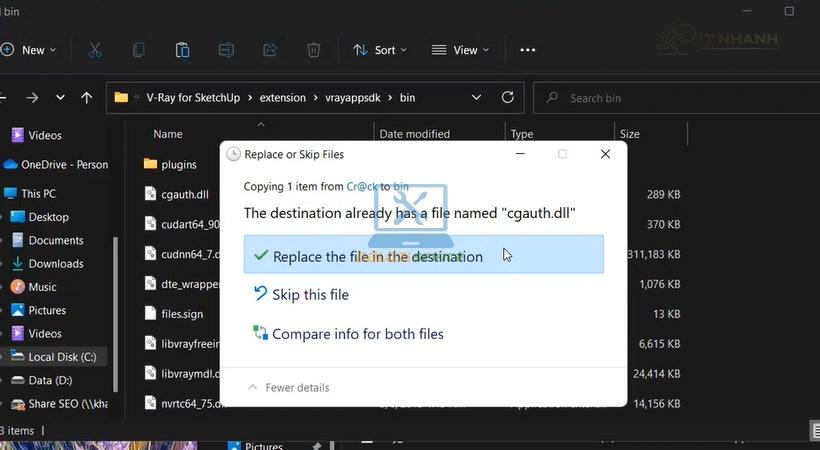Go up one folder level
Viewport: 820px width, 450px height.
tap(86, 98)
